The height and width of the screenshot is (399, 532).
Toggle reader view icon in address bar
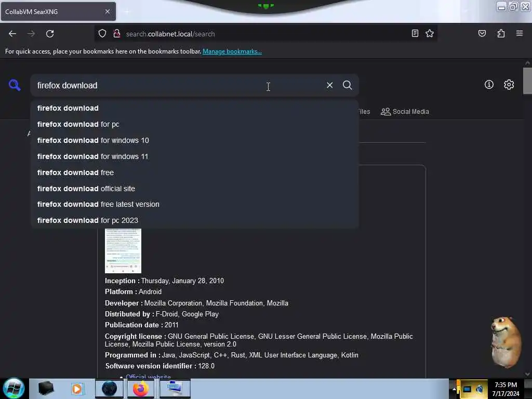tap(415, 33)
